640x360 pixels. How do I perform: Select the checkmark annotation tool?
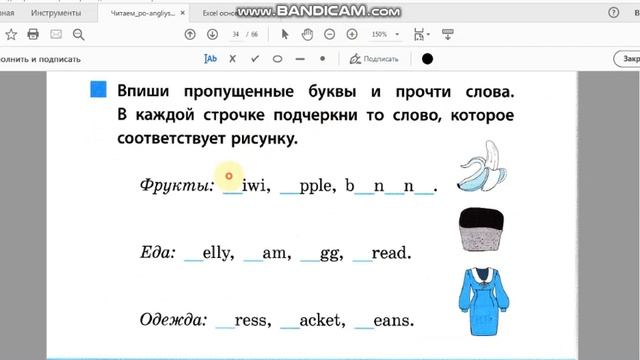255,59
